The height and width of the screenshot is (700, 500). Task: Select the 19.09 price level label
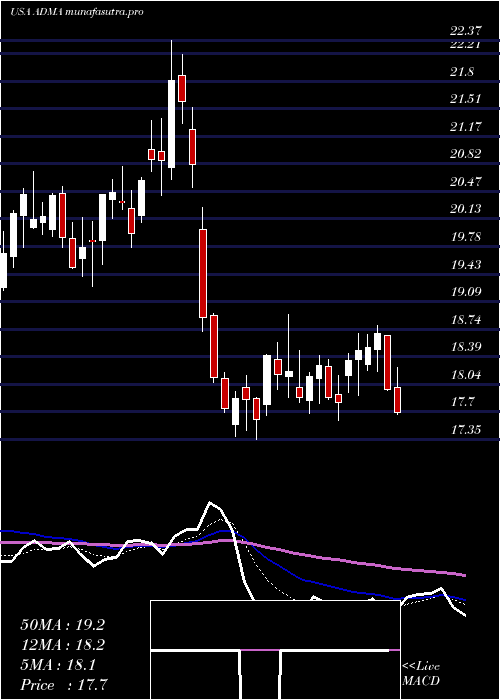pyautogui.click(x=465, y=292)
